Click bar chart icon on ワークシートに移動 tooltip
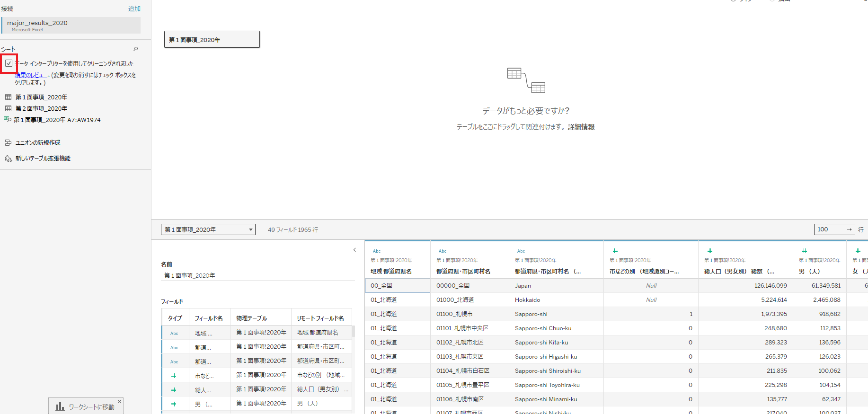This screenshot has height=414, width=868. tap(60, 406)
